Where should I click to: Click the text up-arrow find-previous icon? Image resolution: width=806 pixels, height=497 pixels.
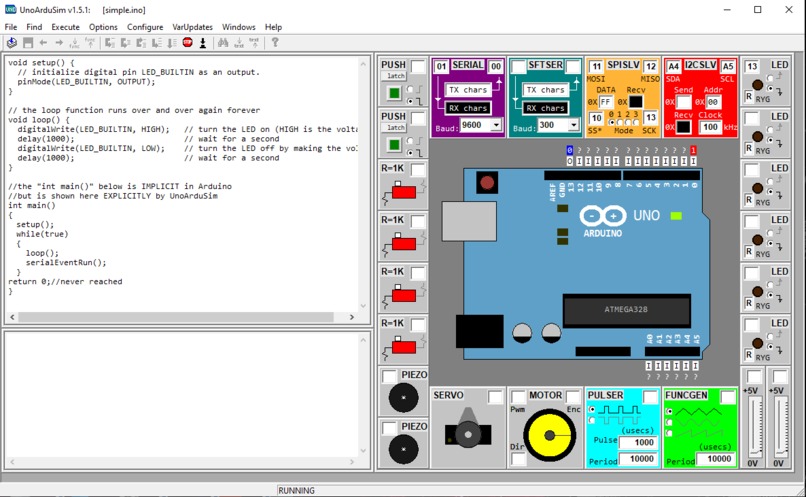(x=254, y=43)
